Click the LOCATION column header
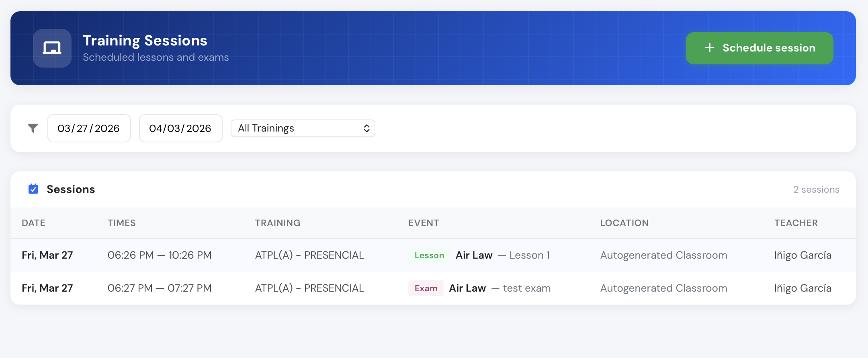 tap(624, 223)
